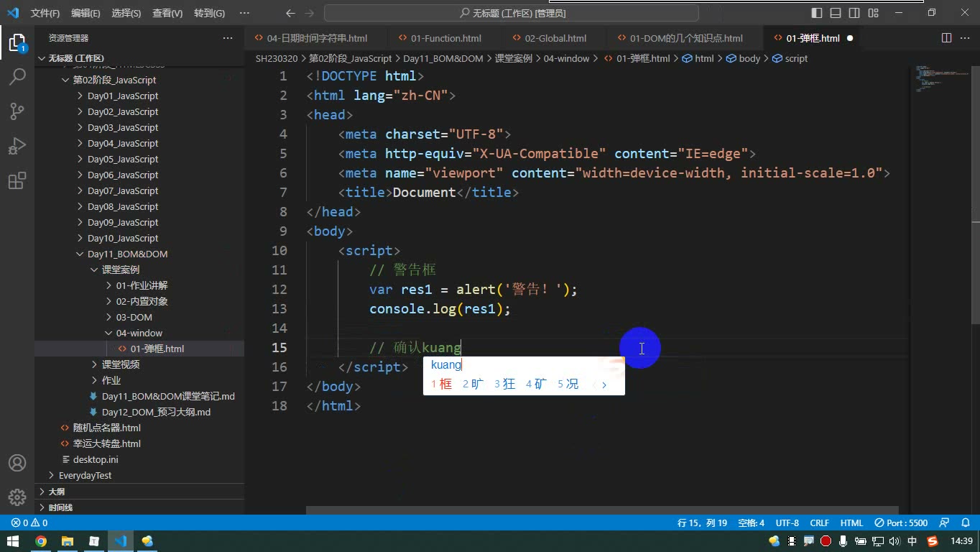Image resolution: width=980 pixels, height=552 pixels.
Task: Open Chrome from the Windows taskbar
Action: 41,541
